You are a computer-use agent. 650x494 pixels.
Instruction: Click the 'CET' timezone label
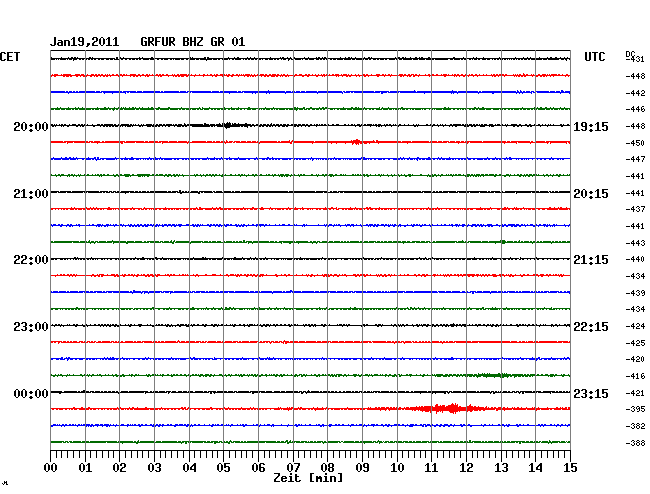click(x=10, y=57)
